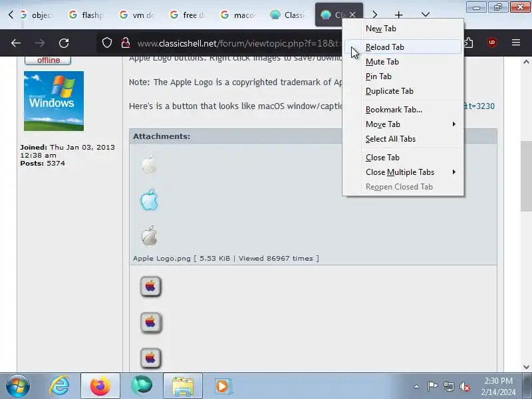Image resolution: width=532 pixels, height=399 pixels.
Task: Open the uBlock Origin extension icon
Action: click(x=492, y=43)
